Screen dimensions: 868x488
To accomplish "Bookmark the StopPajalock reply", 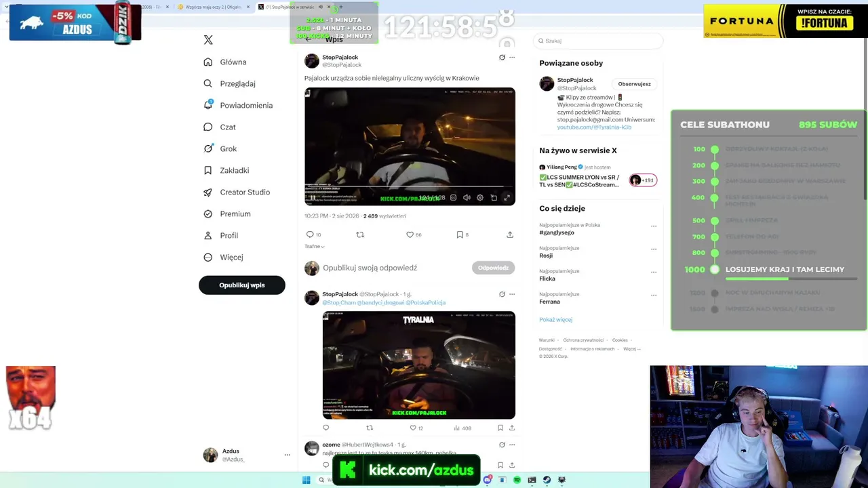I will click(x=500, y=428).
